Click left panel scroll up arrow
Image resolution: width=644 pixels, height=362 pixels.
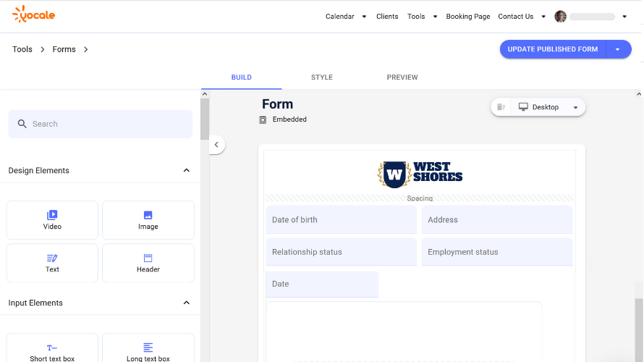[x=205, y=94]
